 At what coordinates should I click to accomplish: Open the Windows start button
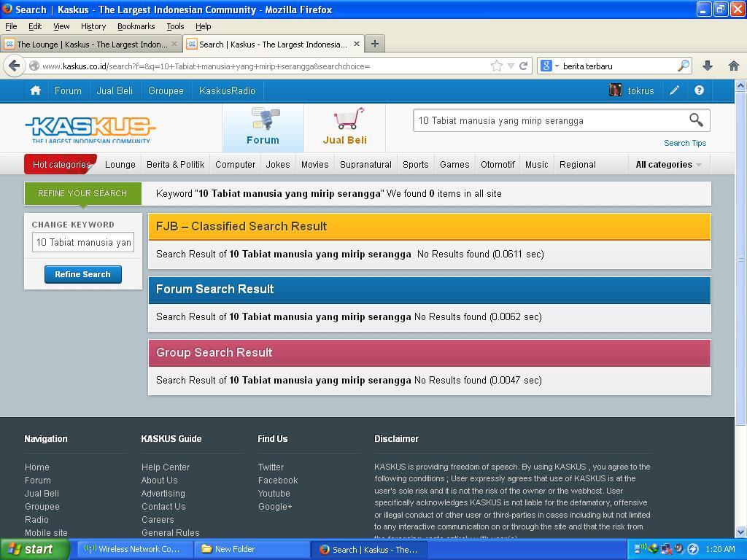pos(34,549)
